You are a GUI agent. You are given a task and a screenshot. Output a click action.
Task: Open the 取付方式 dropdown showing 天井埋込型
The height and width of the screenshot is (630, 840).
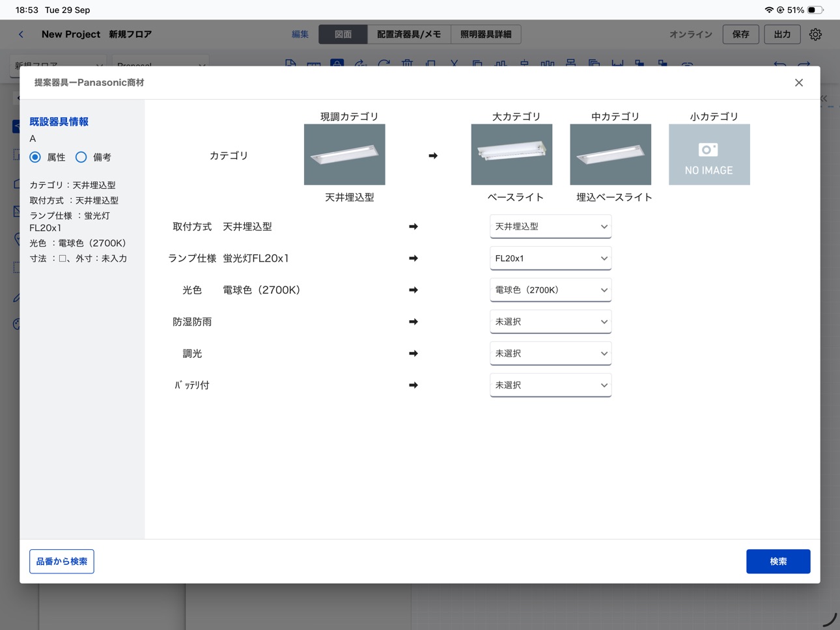[550, 226]
